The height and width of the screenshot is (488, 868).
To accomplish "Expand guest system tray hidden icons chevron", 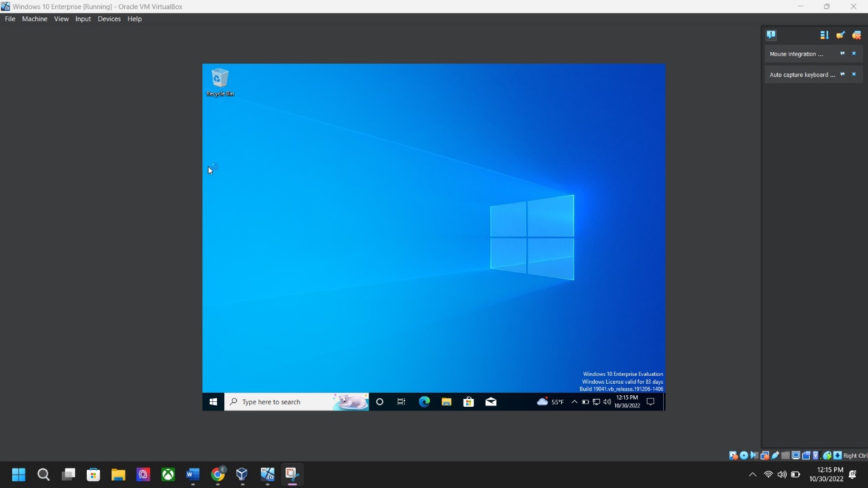I will tap(574, 402).
